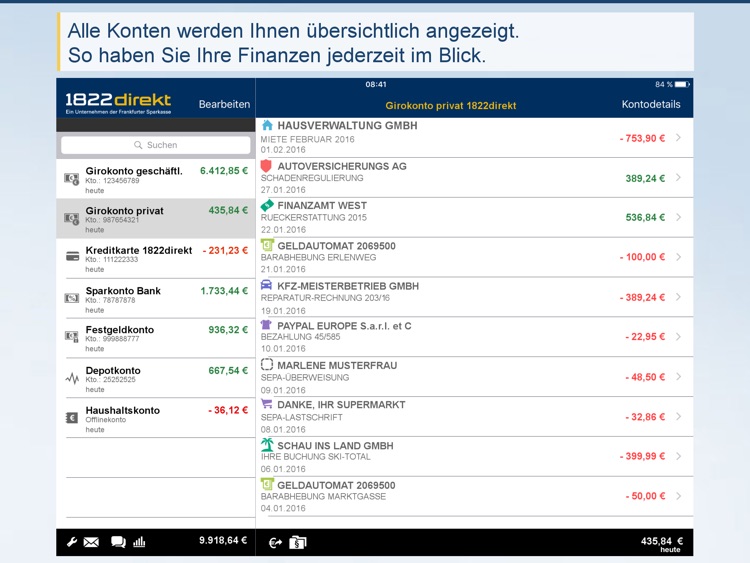
Task: Open the MARLENE MUSTERFRAU transaction row
Action: 470,376
